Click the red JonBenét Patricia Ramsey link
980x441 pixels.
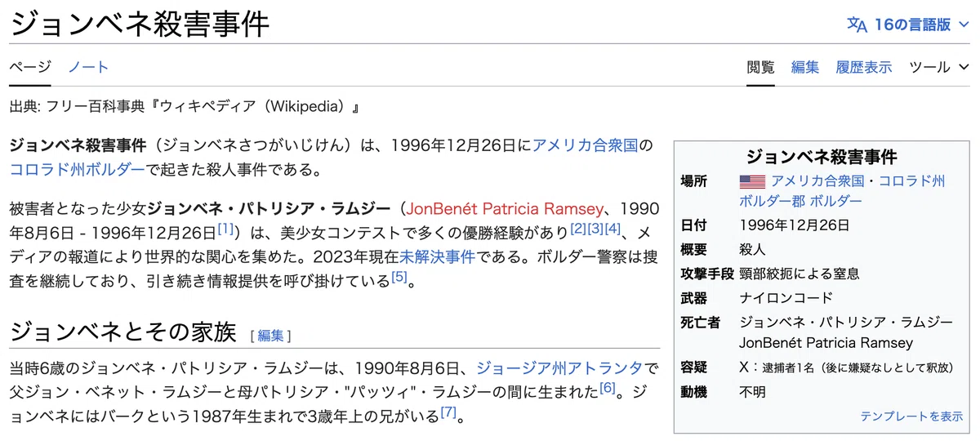(507, 207)
